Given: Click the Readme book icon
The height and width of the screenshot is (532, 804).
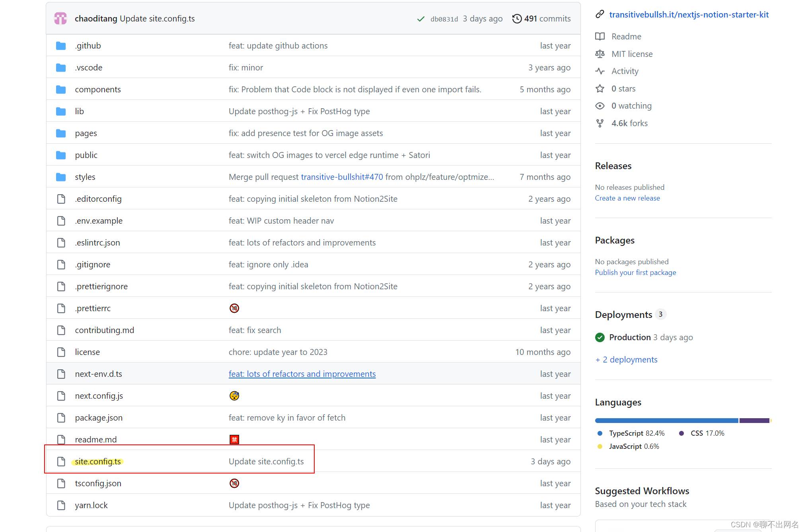Looking at the screenshot, I should (600, 37).
